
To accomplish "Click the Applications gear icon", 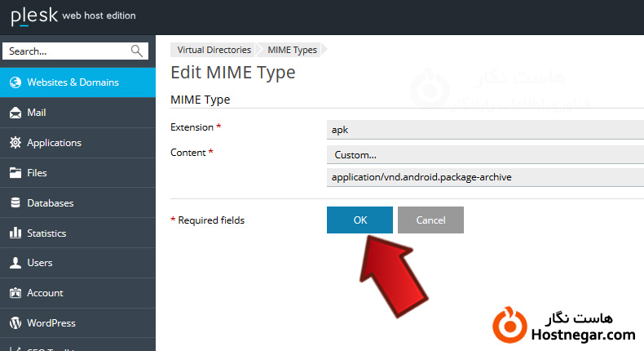I will click(15, 143).
